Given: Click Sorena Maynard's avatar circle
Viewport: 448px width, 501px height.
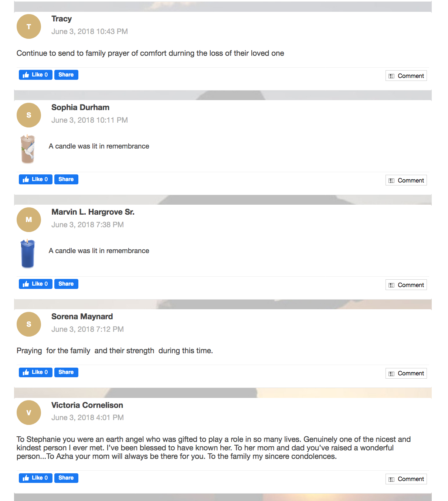Looking at the screenshot, I should pyautogui.click(x=29, y=324).
